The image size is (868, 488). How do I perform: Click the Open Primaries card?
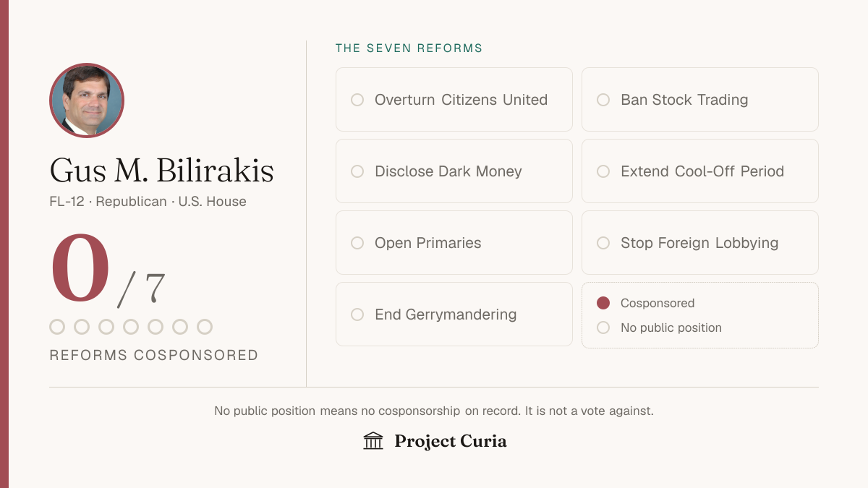click(x=454, y=243)
